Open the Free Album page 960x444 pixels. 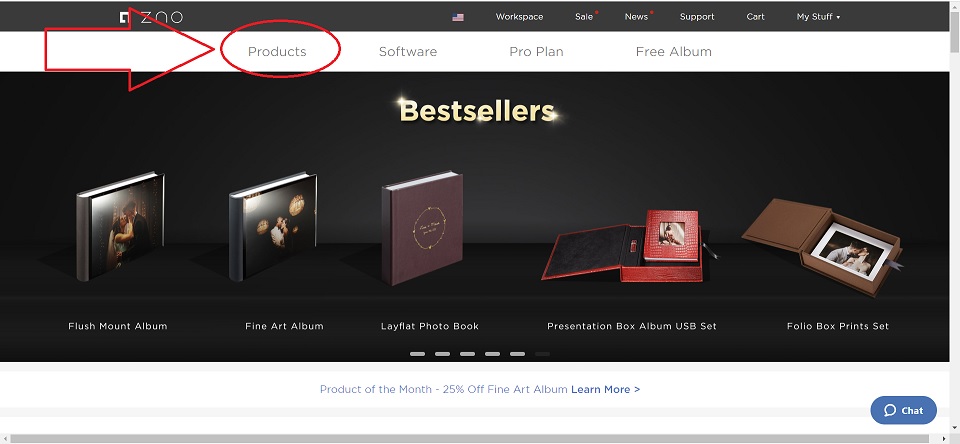pyautogui.click(x=673, y=51)
